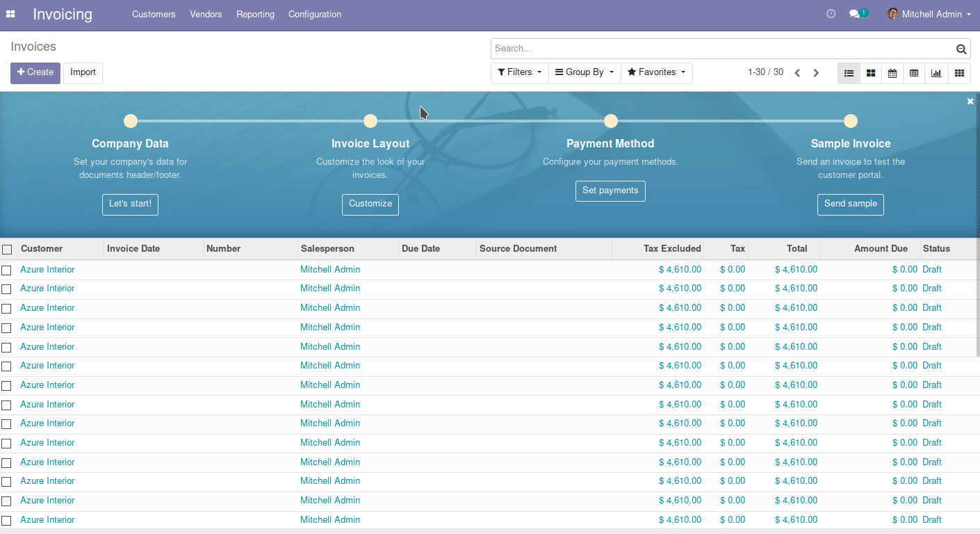Click the Payment Method progress dot
The height and width of the screenshot is (534, 980).
[x=610, y=120]
